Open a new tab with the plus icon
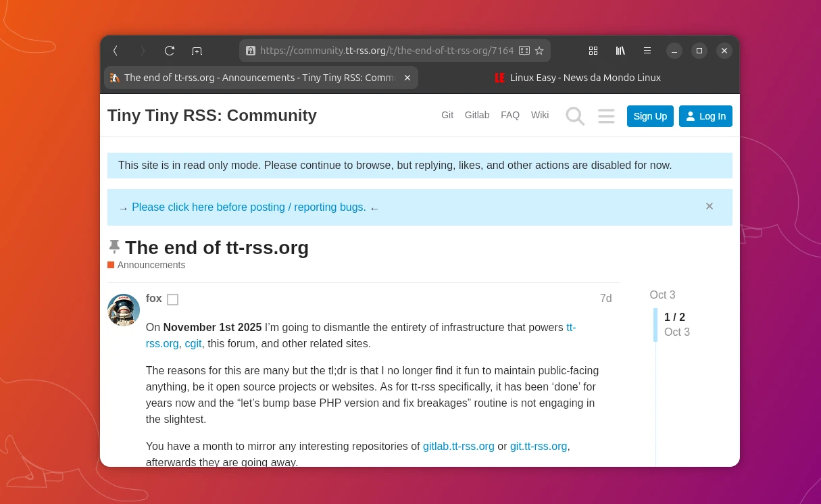 [x=197, y=51]
